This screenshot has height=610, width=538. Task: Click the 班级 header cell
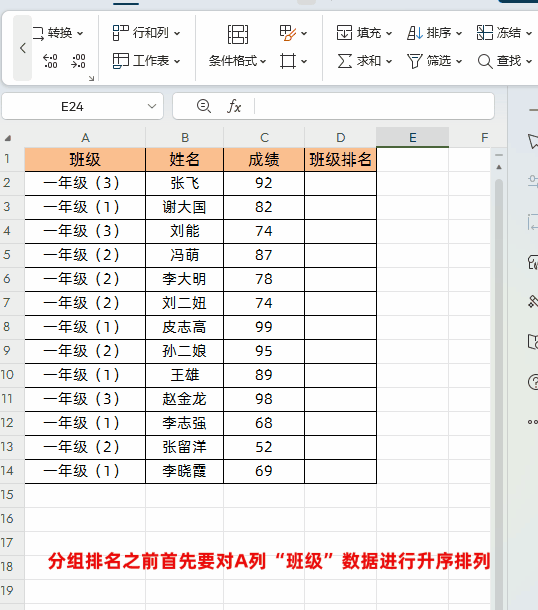pos(85,160)
